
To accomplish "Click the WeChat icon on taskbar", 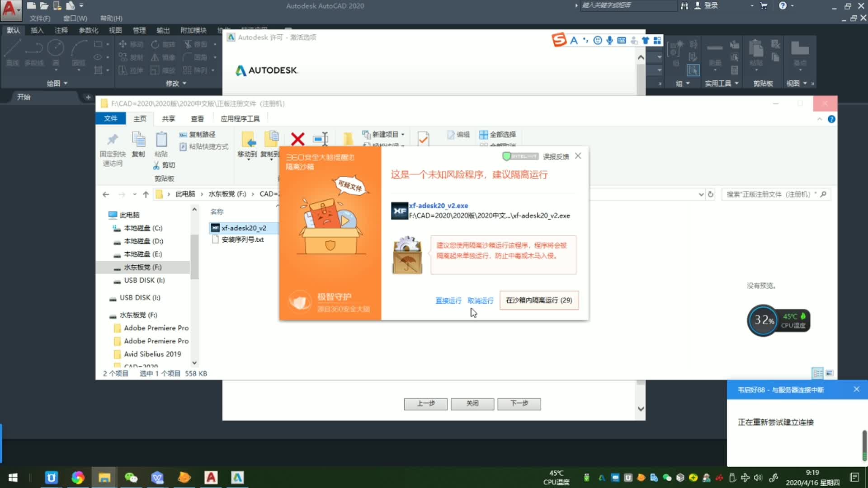I will tap(131, 478).
